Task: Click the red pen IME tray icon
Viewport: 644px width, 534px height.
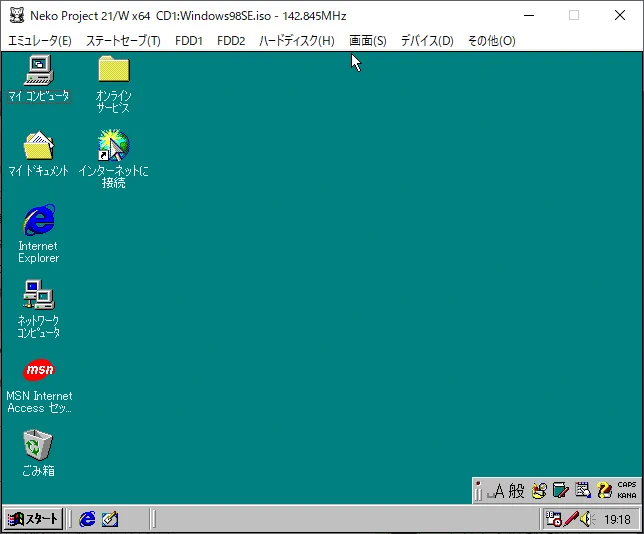Action: click(x=571, y=519)
